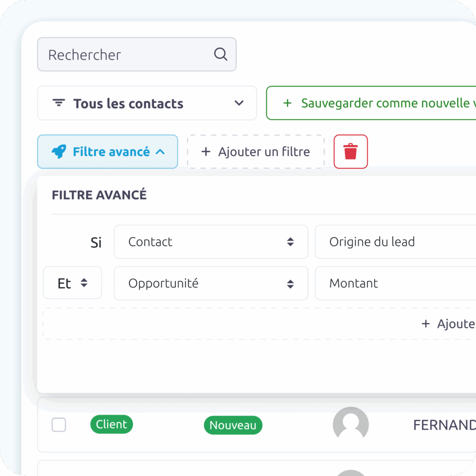Viewport: 476px width, 476px height.
Task: Tick the checkbox on the Client row
Action: click(x=59, y=424)
